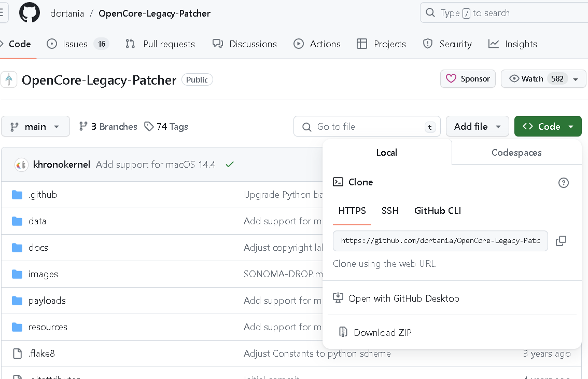Viewport: 588px width, 379px height.
Task: Switch to the Codespaces tab
Action: tap(516, 153)
